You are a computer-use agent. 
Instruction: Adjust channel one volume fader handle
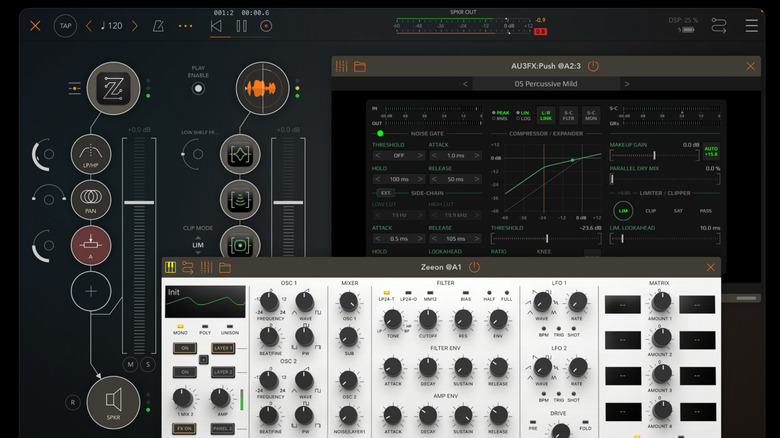pyautogui.click(x=139, y=203)
